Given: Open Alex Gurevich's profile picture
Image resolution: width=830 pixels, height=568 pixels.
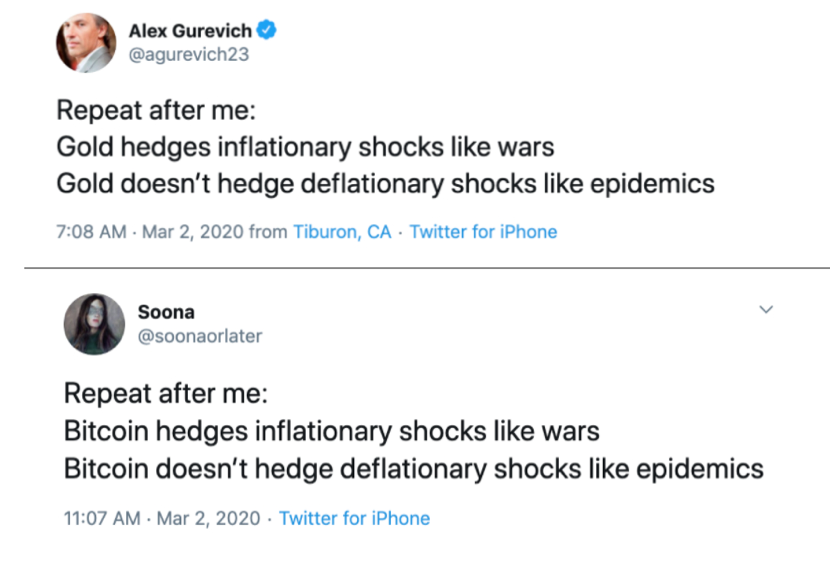Looking at the screenshot, I should click(x=86, y=43).
